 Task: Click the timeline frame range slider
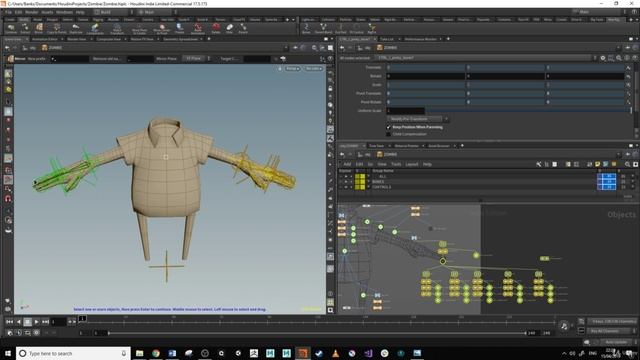[x=317, y=333]
